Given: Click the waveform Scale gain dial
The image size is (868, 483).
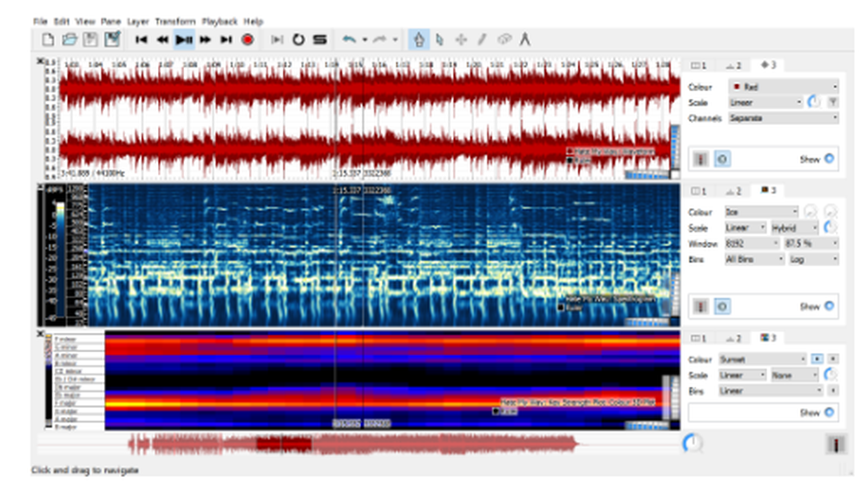Looking at the screenshot, I should tap(814, 101).
